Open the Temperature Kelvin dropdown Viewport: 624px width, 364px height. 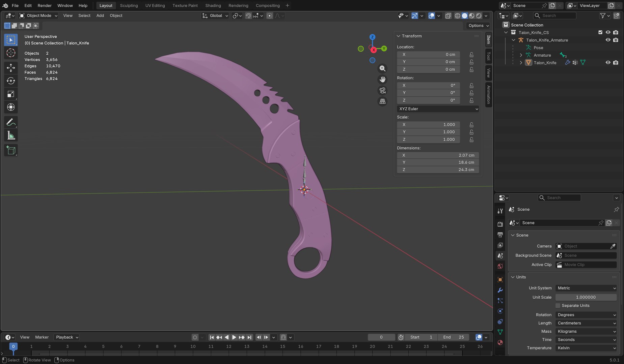[x=586, y=348]
